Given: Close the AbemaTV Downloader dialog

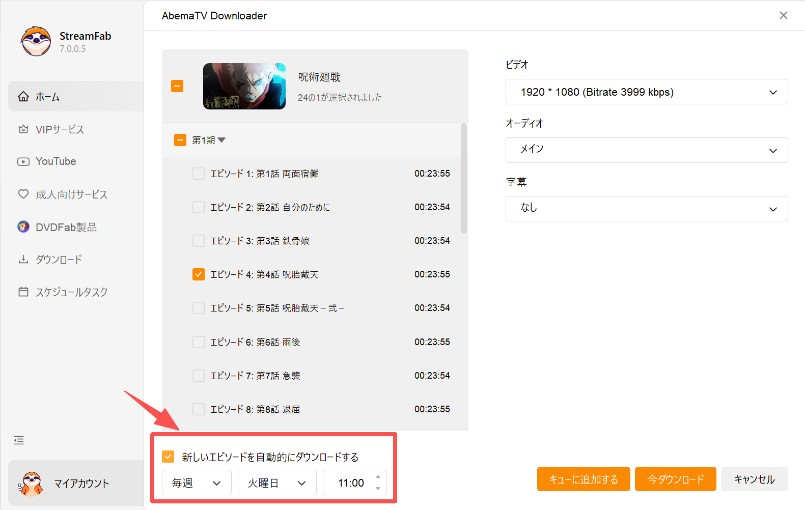Looking at the screenshot, I should click(x=783, y=15).
